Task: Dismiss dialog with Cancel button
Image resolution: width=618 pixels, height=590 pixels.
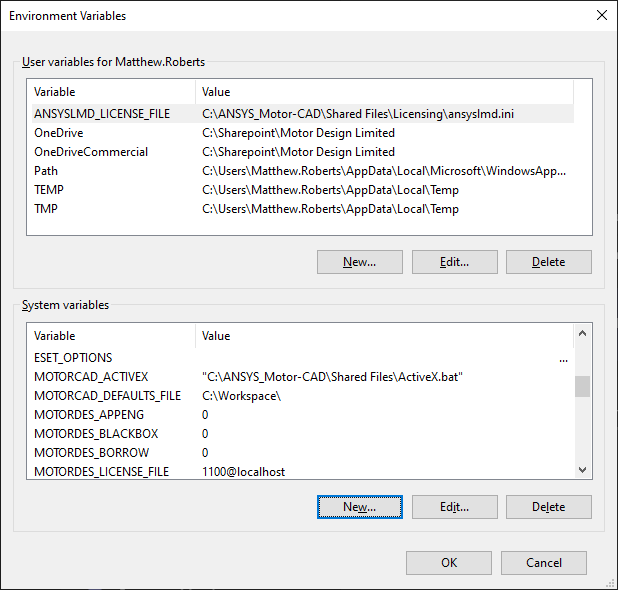Action: point(544,563)
